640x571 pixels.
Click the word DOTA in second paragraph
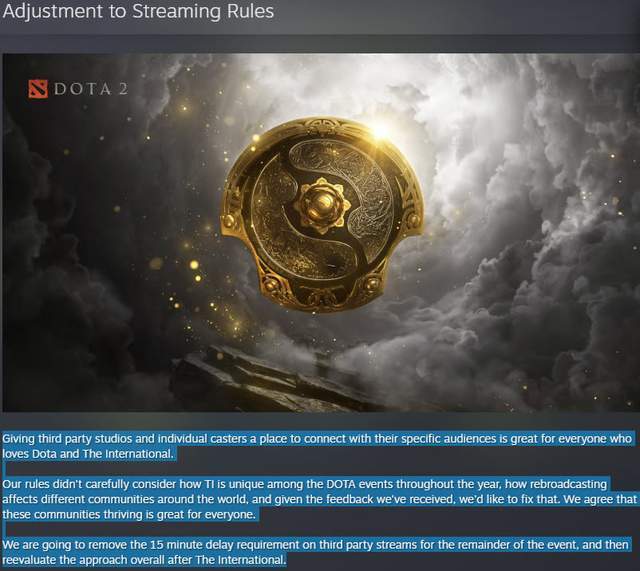click(341, 484)
